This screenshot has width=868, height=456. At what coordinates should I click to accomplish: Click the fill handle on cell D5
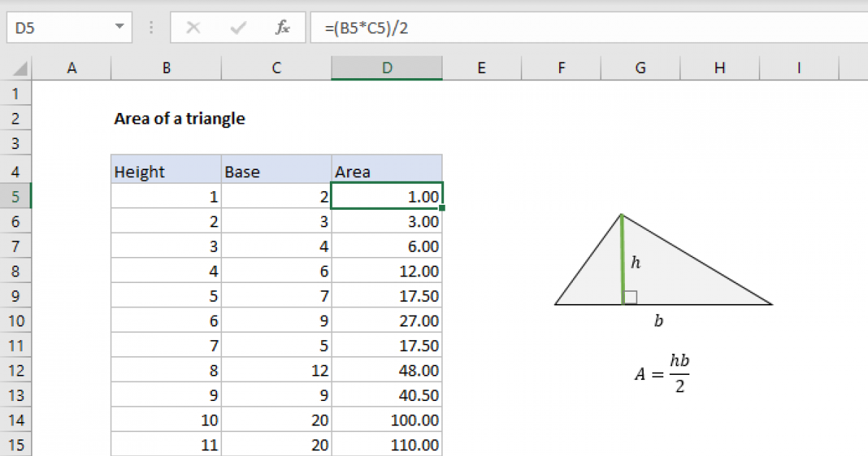coord(443,208)
